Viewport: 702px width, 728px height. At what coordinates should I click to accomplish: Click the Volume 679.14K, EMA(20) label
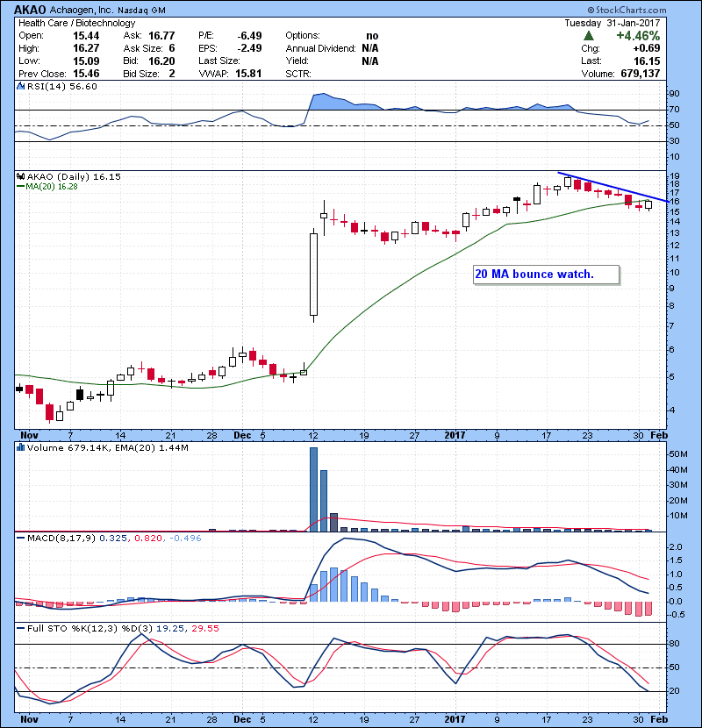click(x=107, y=448)
